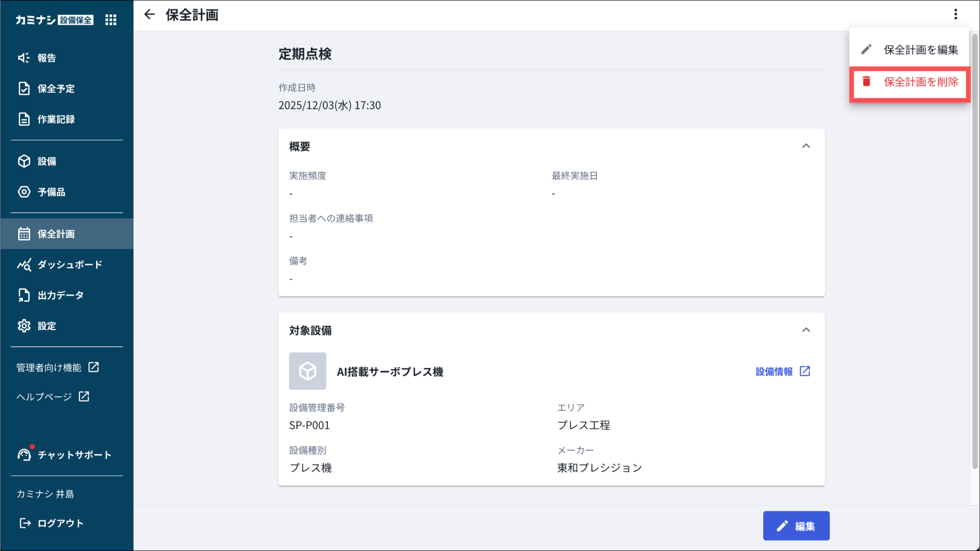Open 設備 cube icon in sidebar

click(24, 161)
